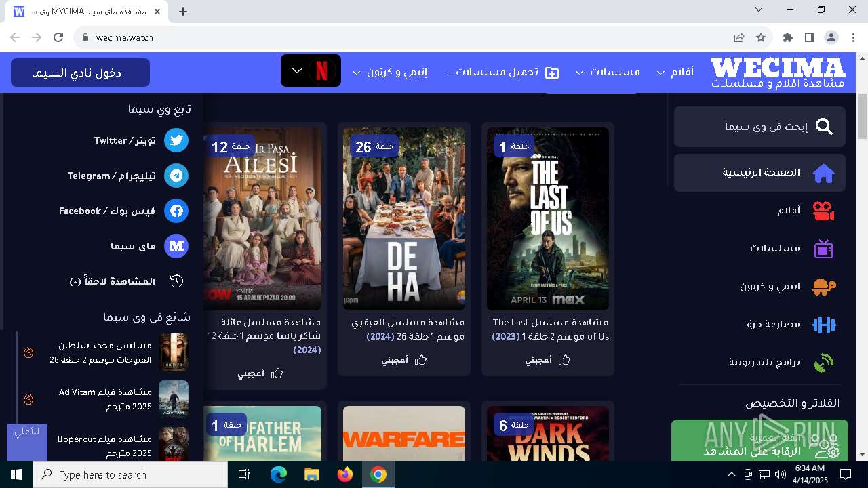The width and height of the screenshot is (868, 488).
Task: Open تحميل مسلسلات navbar item
Action: point(502,72)
